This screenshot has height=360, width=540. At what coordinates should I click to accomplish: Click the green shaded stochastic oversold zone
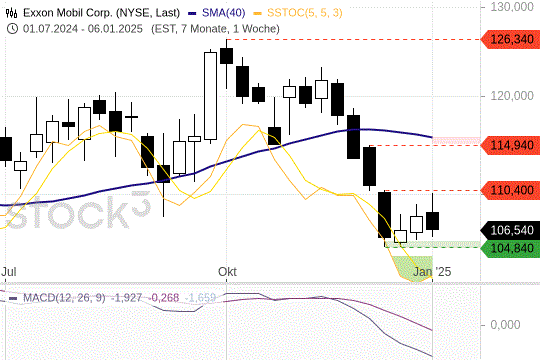click(413, 268)
